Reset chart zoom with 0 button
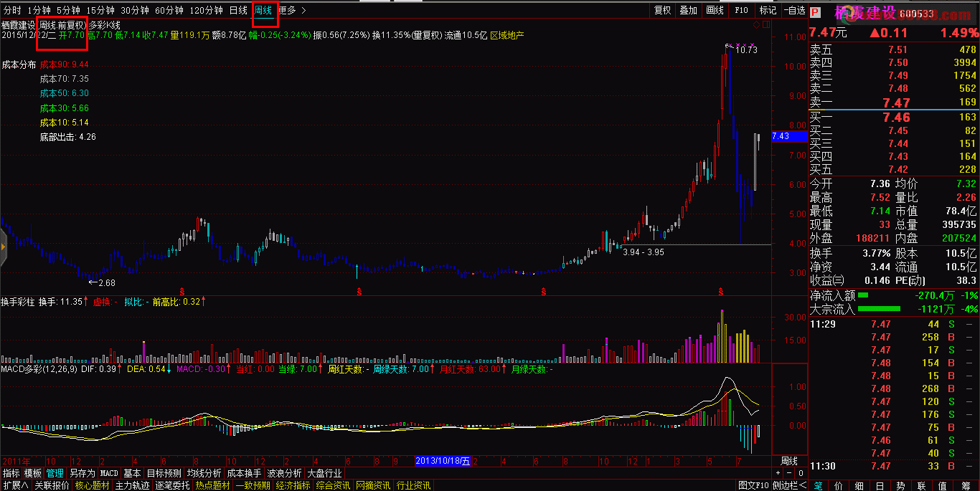This screenshot has height=491, width=980. point(800,473)
